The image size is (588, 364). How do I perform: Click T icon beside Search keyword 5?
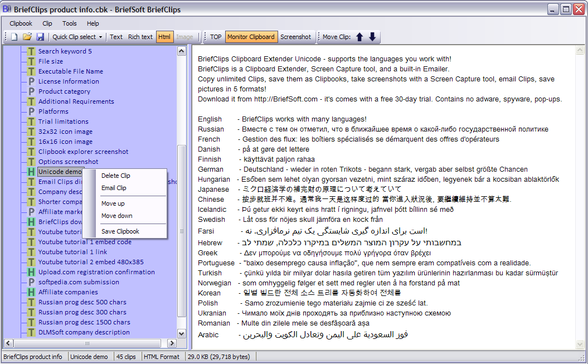click(x=32, y=51)
